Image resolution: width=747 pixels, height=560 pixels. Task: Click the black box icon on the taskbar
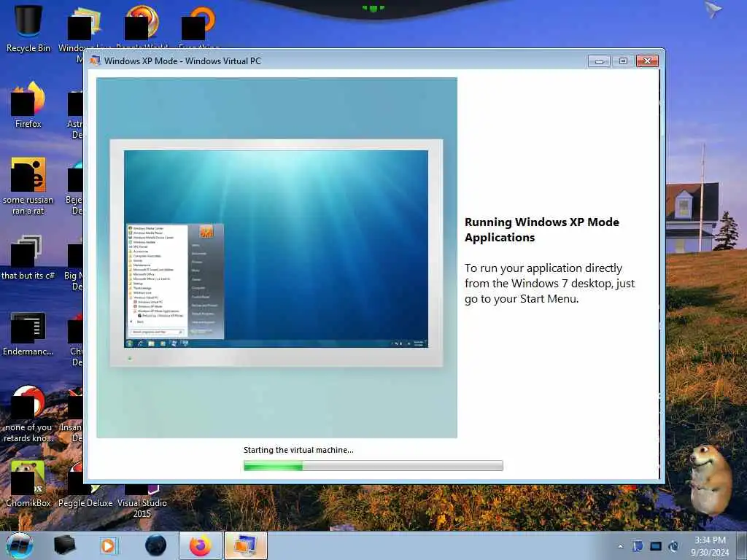[x=64, y=545]
